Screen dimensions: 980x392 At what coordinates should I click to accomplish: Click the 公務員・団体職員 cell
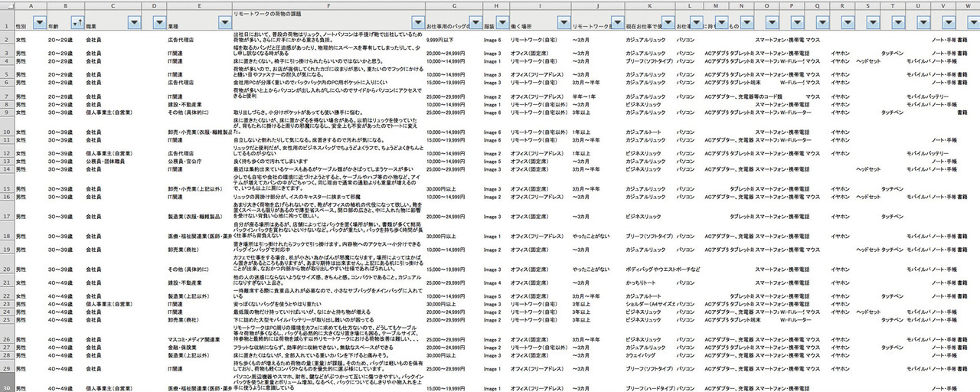pyautogui.click(x=105, y=162)
